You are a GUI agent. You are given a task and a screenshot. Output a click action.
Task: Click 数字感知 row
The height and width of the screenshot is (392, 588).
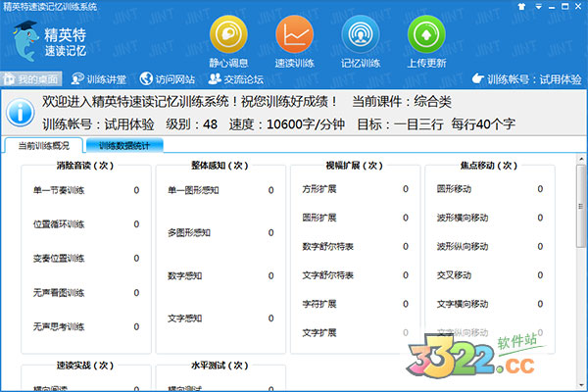point(220,276)
